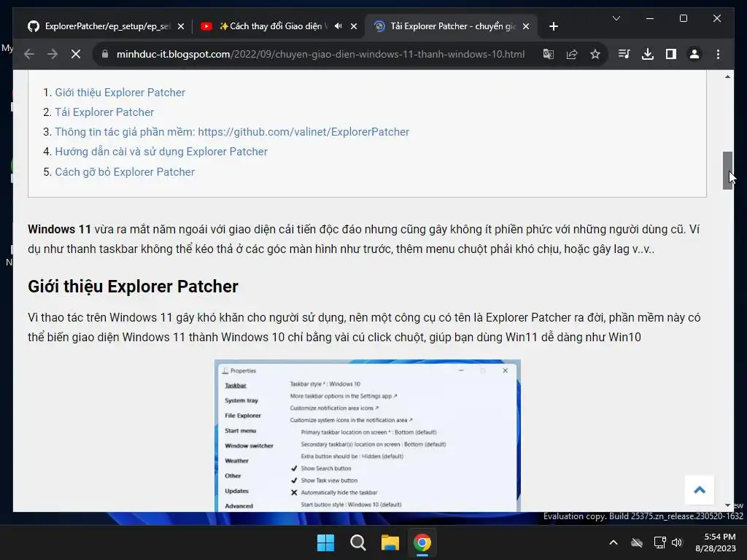Open File Explorer from taskbar

pos(390,542)
